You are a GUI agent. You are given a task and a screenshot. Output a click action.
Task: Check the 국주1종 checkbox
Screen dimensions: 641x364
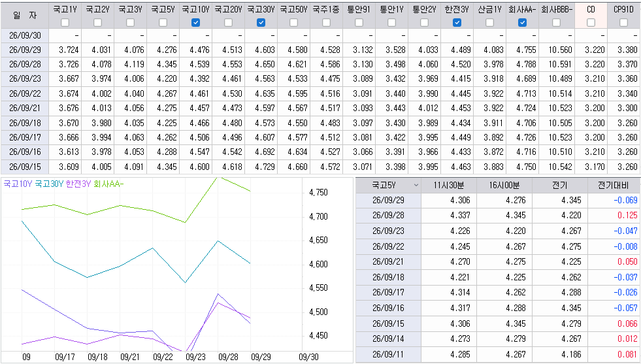click(x=326, y=23)
